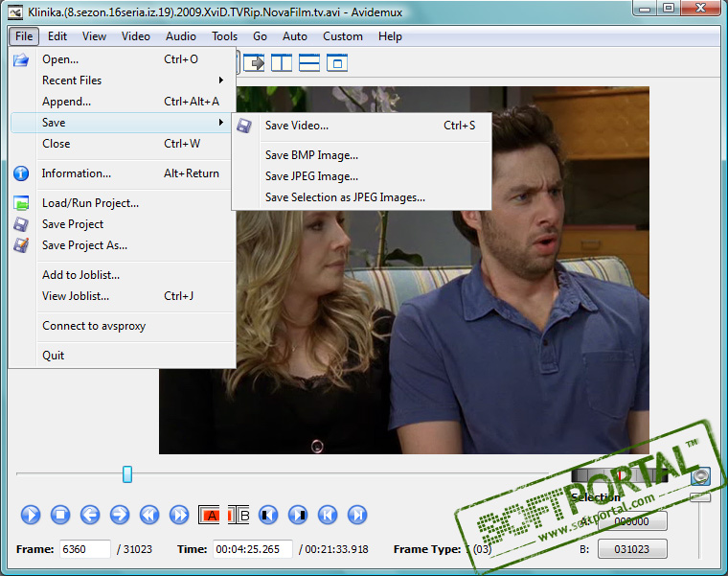This screenshot has height=576, width=728.
Task: Expand the Save submenu arrow
Action: coord(221,122)
